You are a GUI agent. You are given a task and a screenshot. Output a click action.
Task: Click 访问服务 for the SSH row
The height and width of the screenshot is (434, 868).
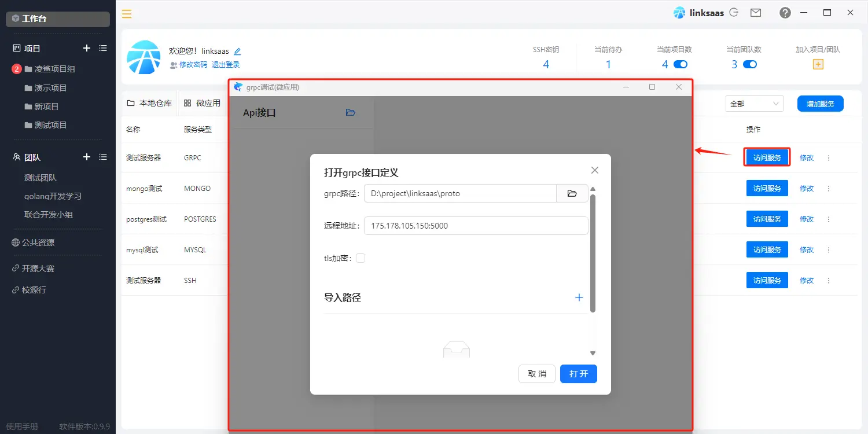[x=767, y=280]
